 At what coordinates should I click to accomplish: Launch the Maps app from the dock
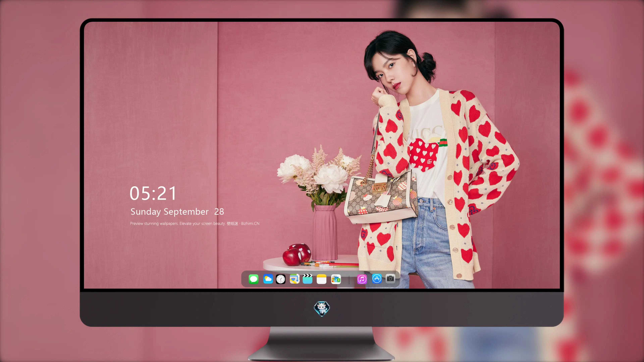point(294,279)
